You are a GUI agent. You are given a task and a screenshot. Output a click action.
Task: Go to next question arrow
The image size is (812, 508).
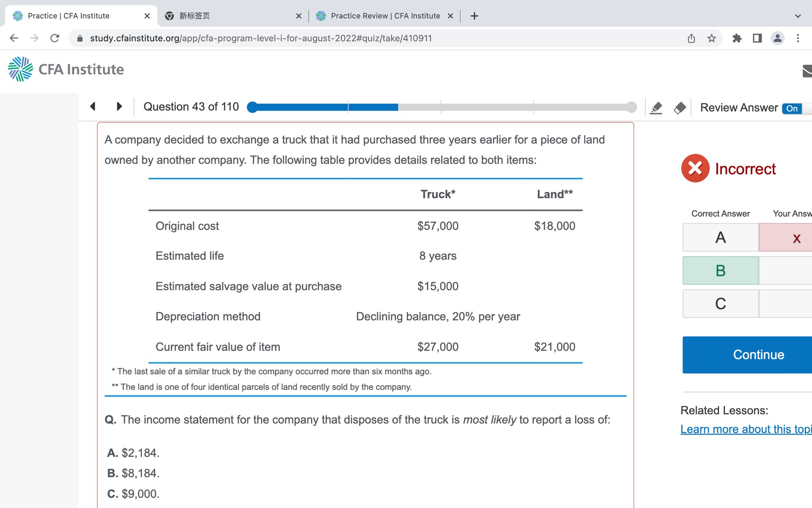click(119, 106)
